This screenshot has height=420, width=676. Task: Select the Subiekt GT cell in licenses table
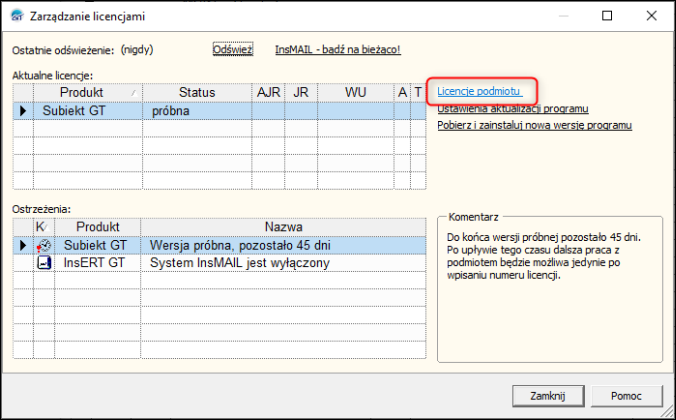tap(88, 111)
